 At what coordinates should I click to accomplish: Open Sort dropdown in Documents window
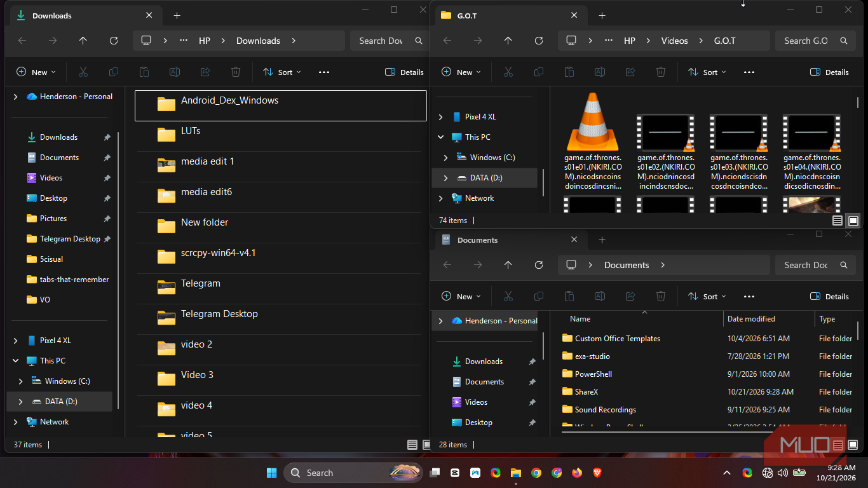[707, 296]
